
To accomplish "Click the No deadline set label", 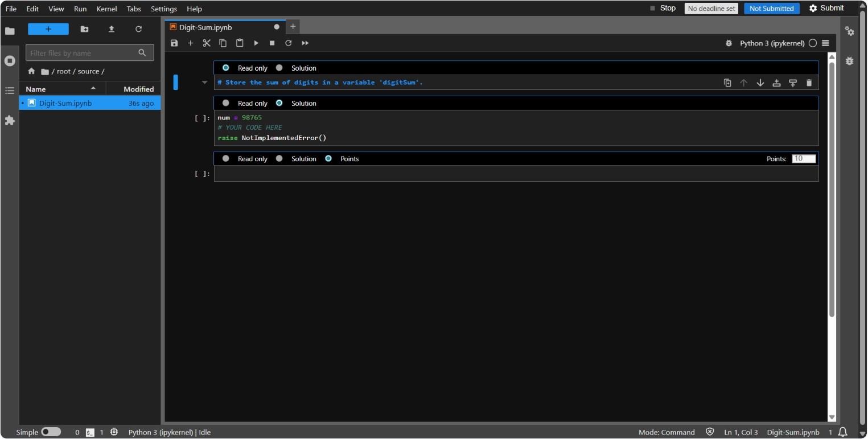I will click(711, 9).
